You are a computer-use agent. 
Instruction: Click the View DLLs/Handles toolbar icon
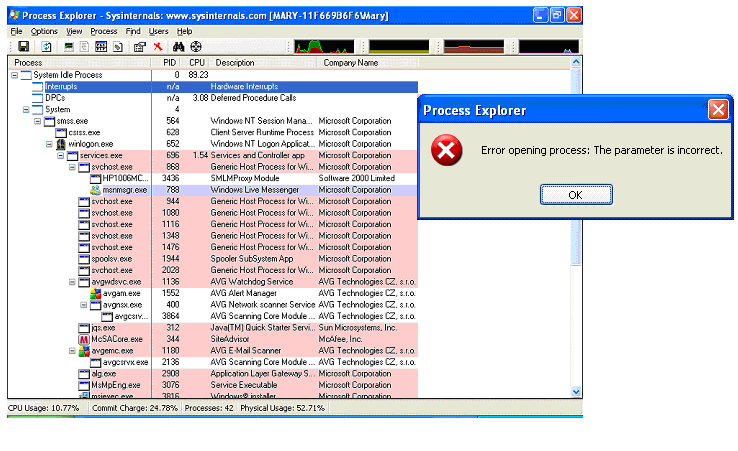pos(118,46)
